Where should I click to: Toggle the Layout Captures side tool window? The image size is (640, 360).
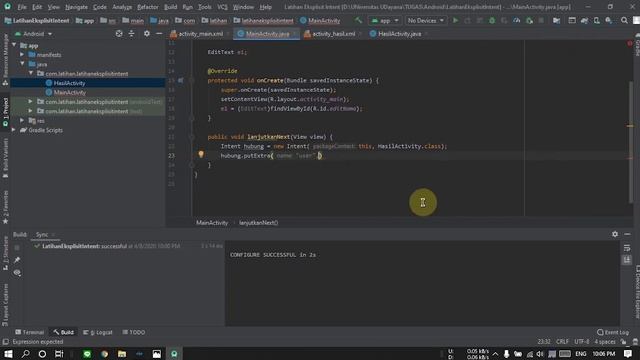pyautogui.click(x=5, y=305)
